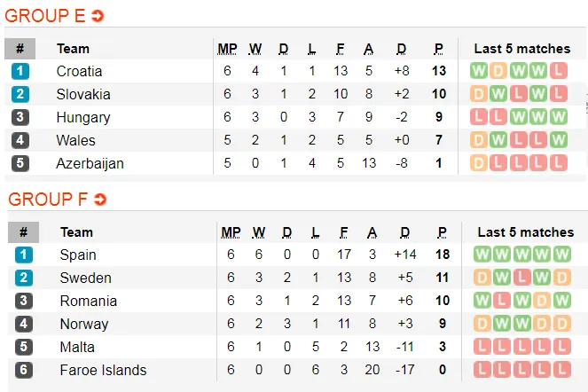Sort Group E by the MP column

227,49
